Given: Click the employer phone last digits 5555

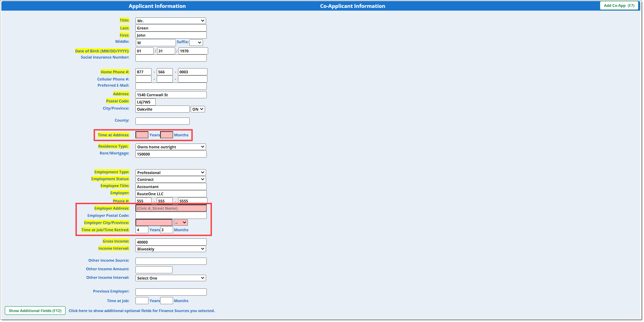Looking at the screenshot, I should tap(192, 201).
